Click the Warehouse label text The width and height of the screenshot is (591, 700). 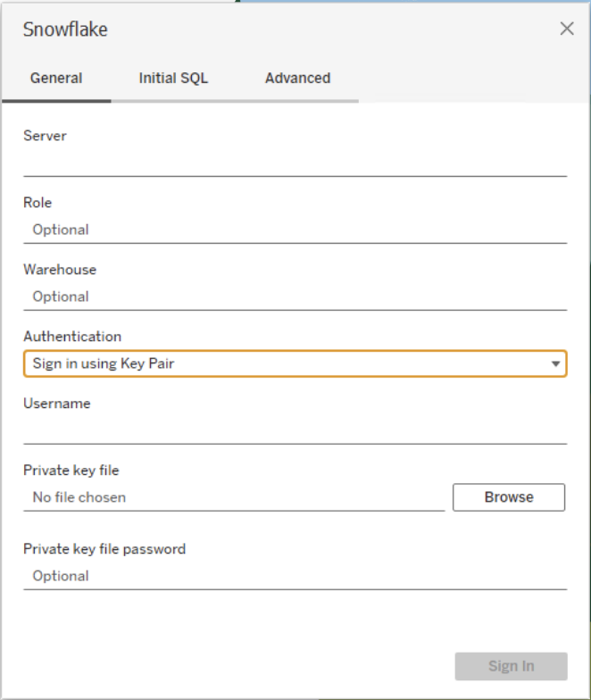[59, 270]
